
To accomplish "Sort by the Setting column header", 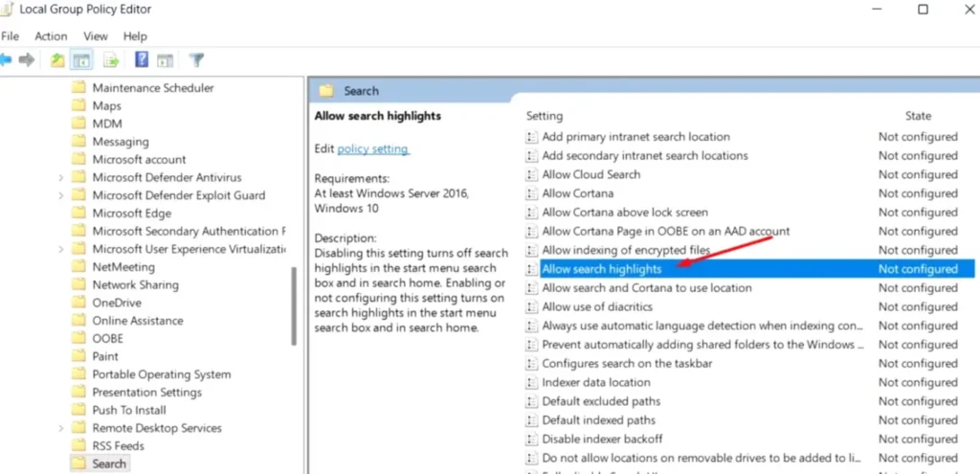I will click(545, 116).
